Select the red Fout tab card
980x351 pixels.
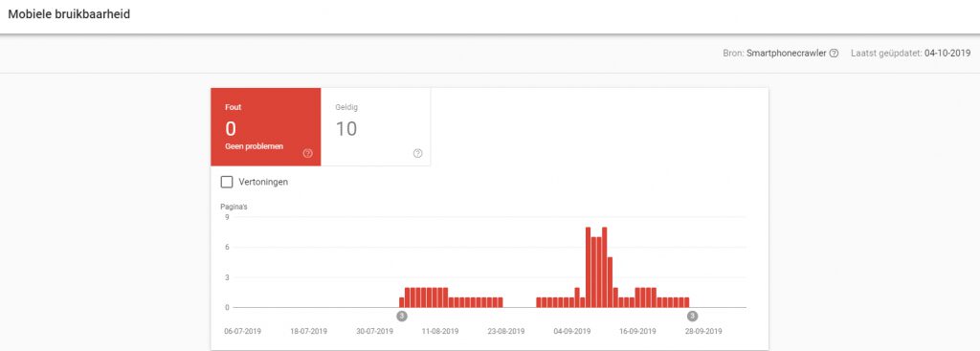coord(266,127)
